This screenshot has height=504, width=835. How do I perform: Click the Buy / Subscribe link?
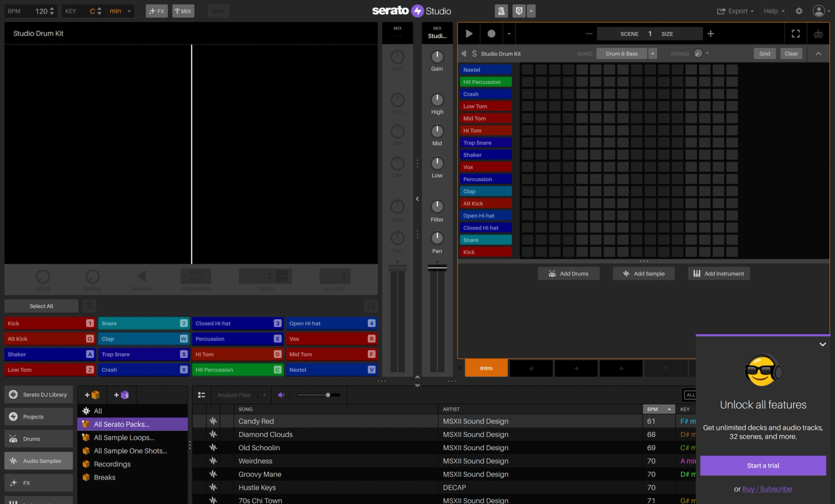pos(767,489)
